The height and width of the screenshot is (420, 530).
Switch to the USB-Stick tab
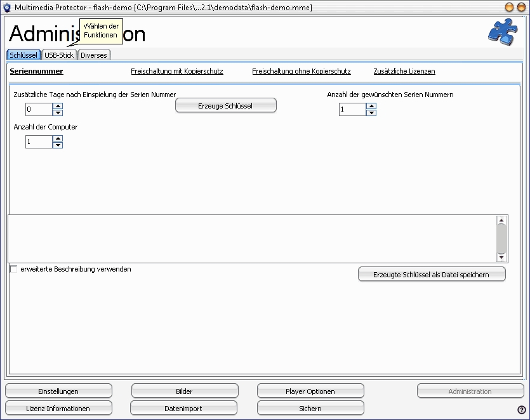point(59,55)
